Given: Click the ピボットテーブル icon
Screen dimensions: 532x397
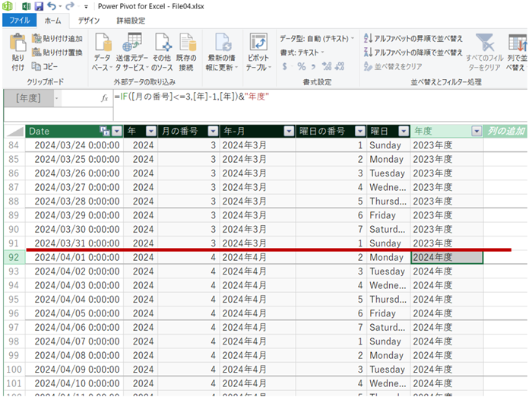Looking at the screenshot, I should click(258, 44).
